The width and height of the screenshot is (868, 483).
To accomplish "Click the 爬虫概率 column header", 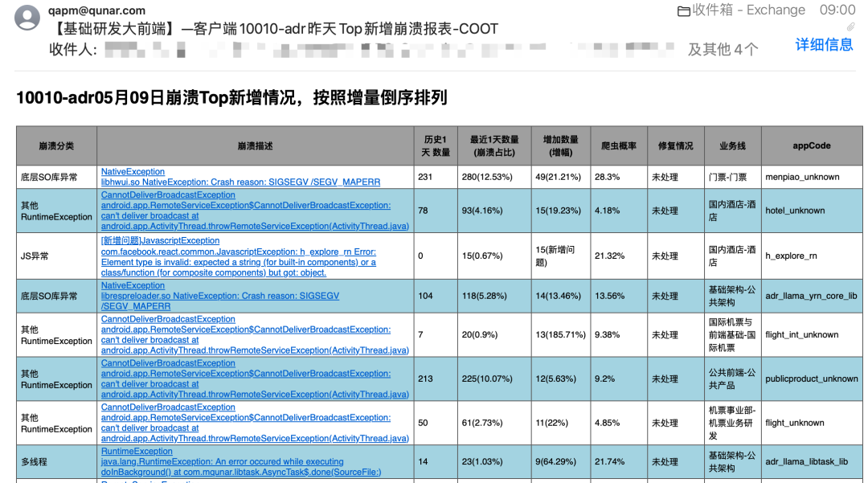I will tap(619, 146).
